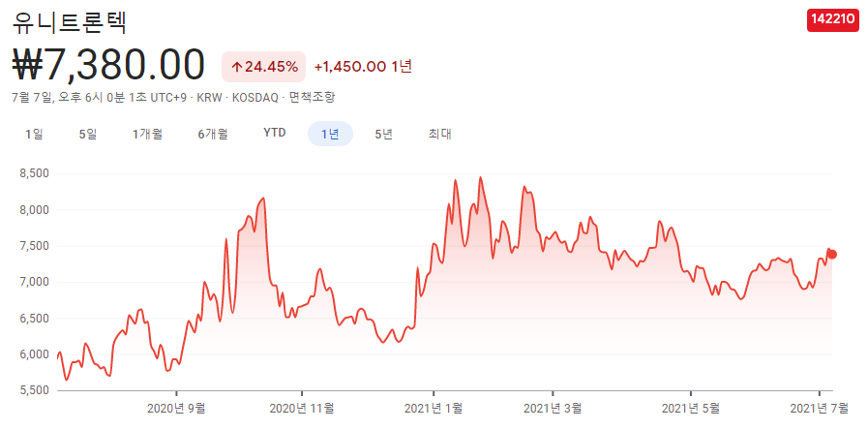
Task: Click the ₩7,380.00 price value
Action: click(x=108, y=65)
